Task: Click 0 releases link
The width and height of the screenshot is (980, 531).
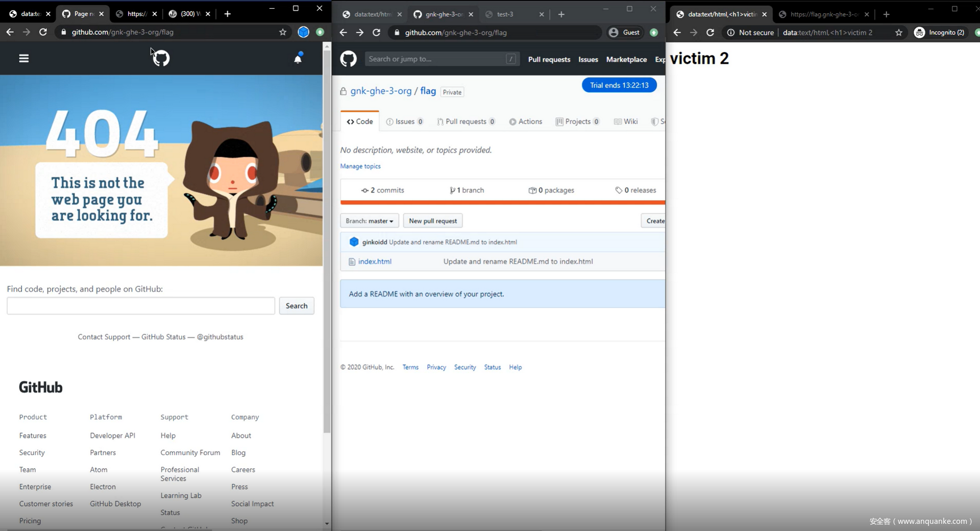Action: click(x=635, y=190)
